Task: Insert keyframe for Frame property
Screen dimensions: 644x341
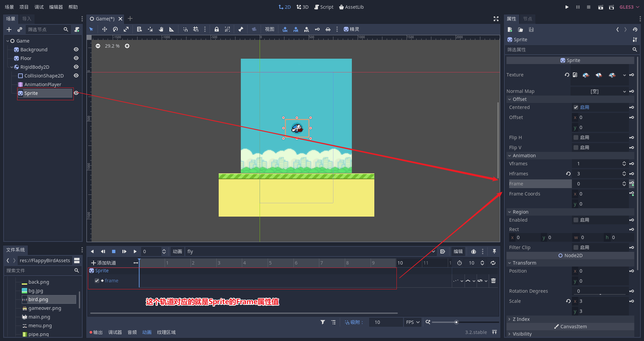Action: (632, 184)
